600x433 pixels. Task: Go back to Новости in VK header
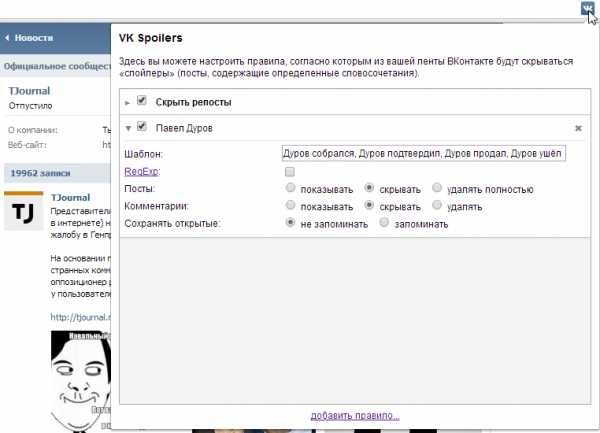[x=29, y=38]
